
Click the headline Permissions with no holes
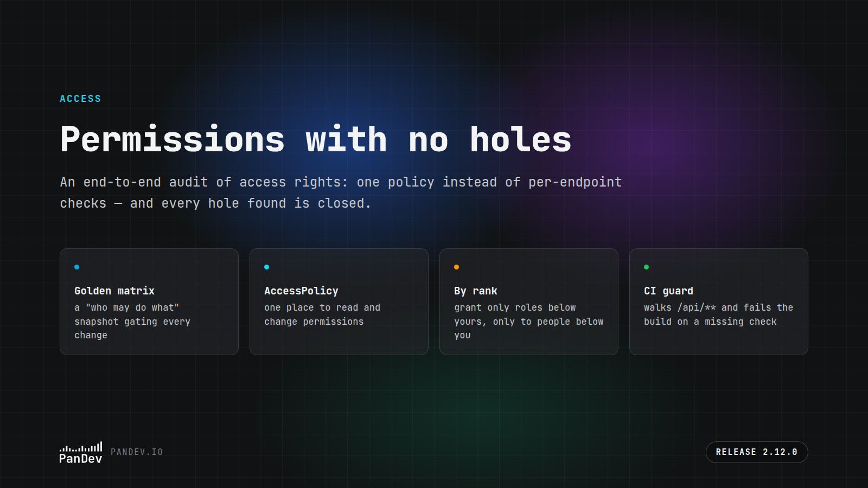316,139
